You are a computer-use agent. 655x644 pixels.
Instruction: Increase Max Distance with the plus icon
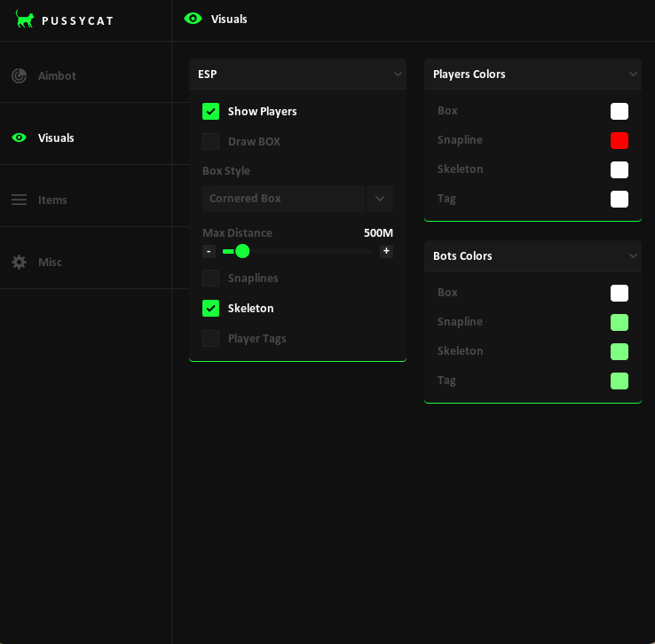click(386, 251)
